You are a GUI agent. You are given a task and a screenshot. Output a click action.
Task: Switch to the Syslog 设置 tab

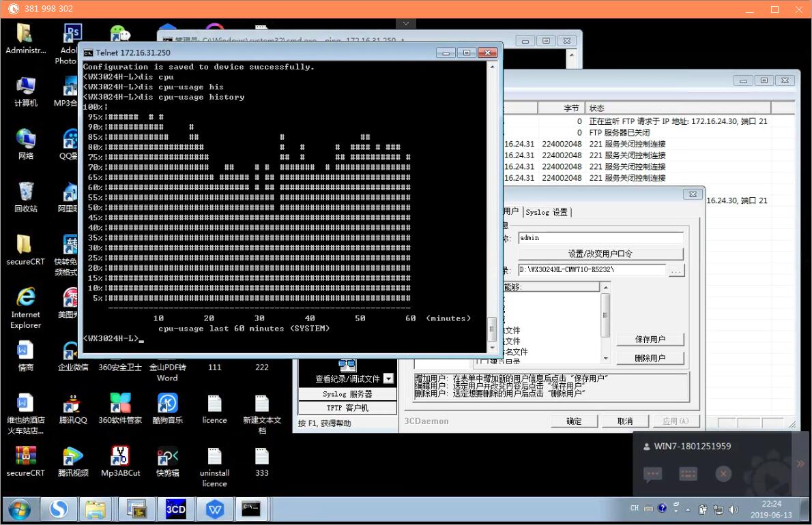pos(547,212)
